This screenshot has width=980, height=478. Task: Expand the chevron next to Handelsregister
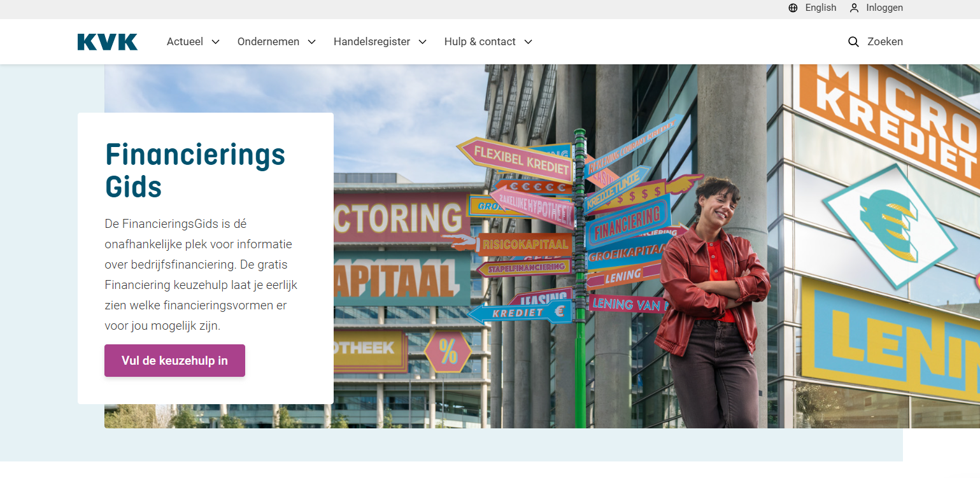422,42
